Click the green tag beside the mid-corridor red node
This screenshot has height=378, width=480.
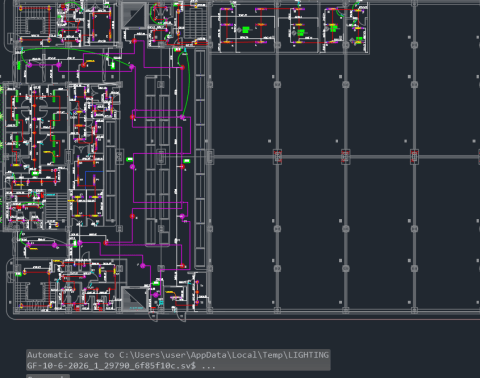tap(187, 161)
